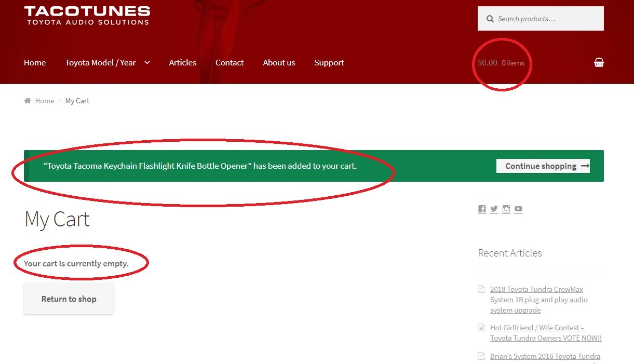The height and width of the screenshot is (364, 634).
Task: Click the 'Your cart is currently empty.' message
Action: click(76, 264)
